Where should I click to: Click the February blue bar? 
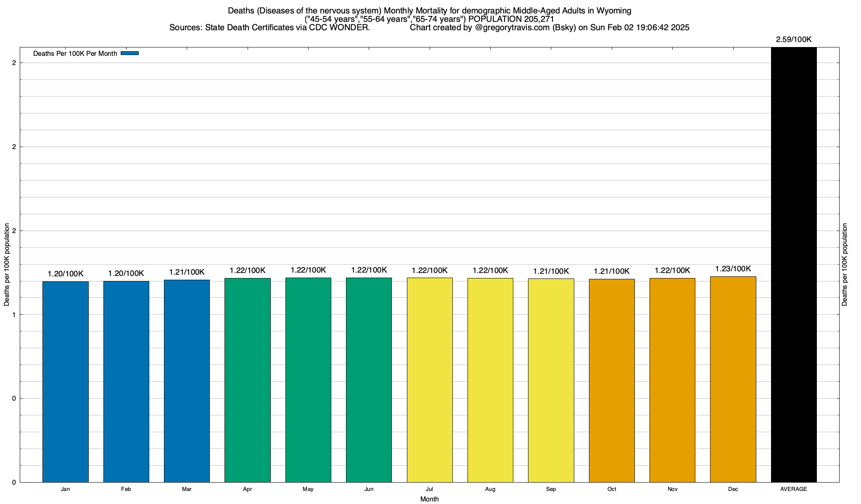pyautogui.click(x=126, y=381)
